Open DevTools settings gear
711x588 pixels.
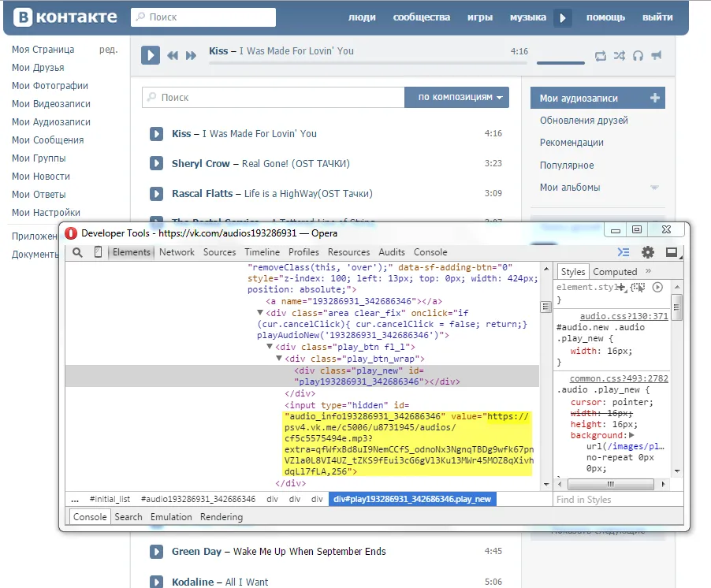pos(648,252)
